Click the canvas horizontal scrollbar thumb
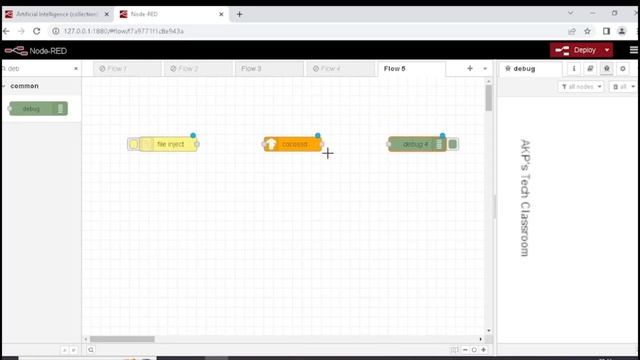This screenshot has height=360, width=640. pyautogui.click(x=122, y=339)
